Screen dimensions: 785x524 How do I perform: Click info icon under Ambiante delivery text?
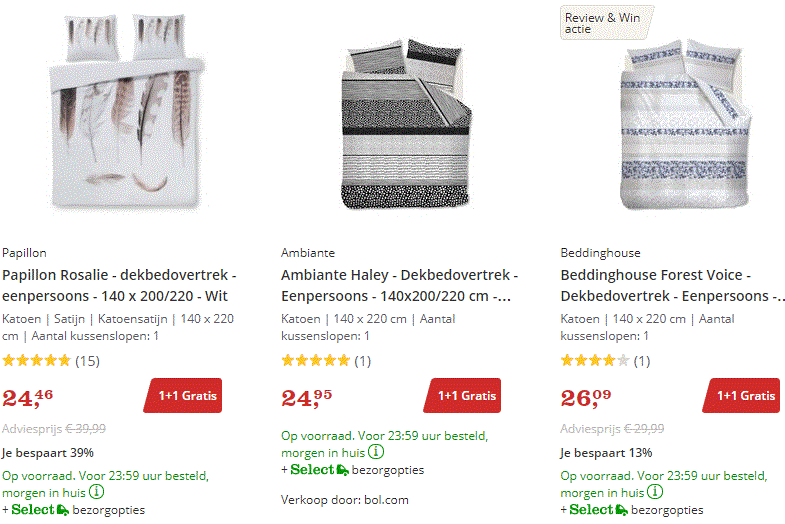(x=375, y=452)
